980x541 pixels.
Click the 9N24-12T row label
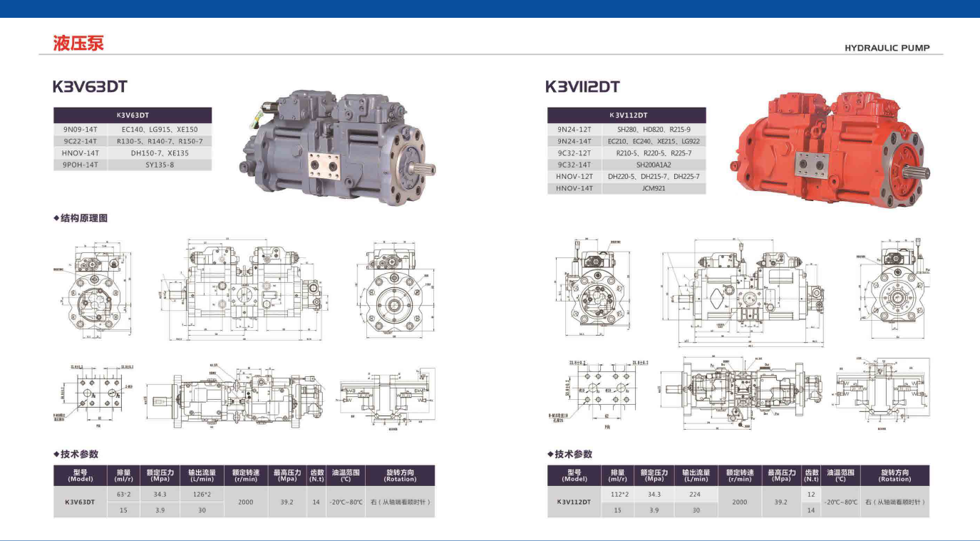[574, 130]
